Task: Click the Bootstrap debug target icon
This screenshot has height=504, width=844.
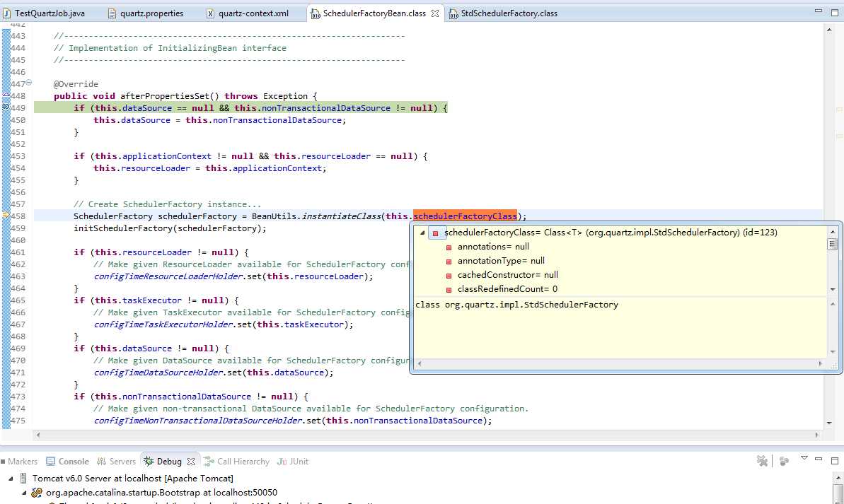Action: coord(37,492)
